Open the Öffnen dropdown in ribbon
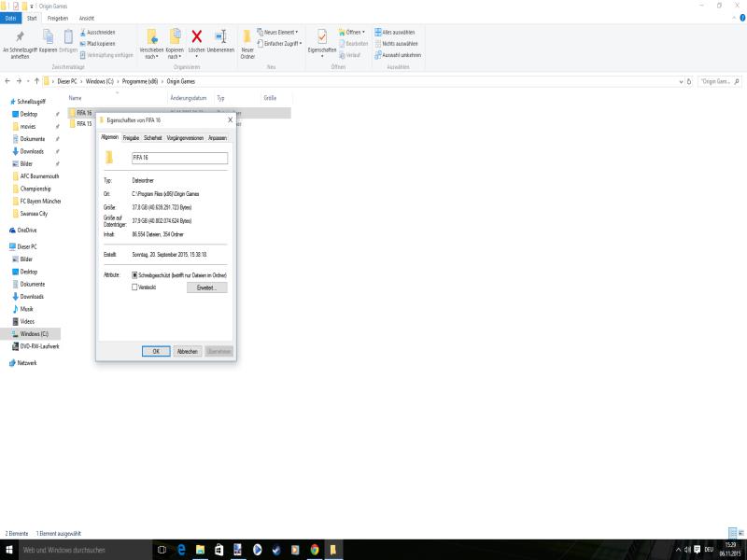 [x=352, y=33]
